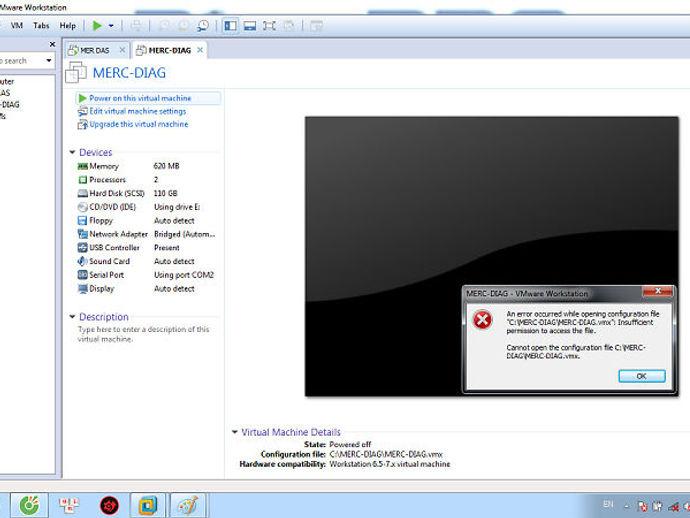Click the Processors device icon
Viewport: 690px width, 518px height.
tap(82, 180)
